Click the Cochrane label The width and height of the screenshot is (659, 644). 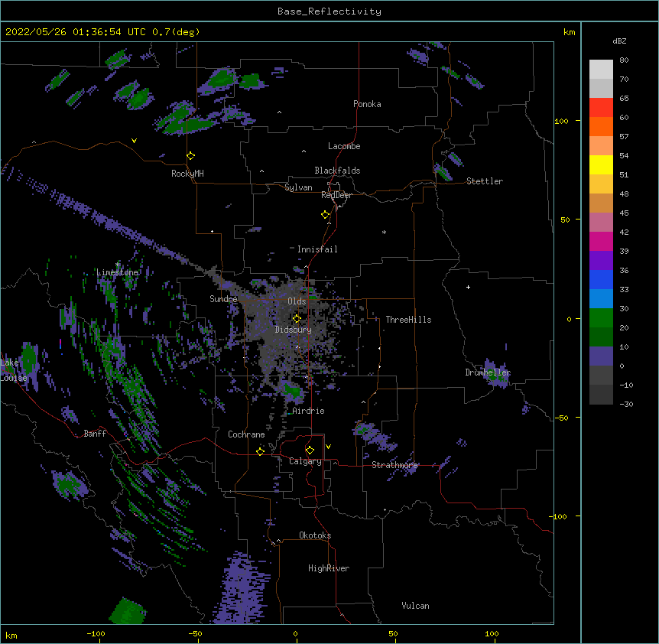(246, 434)
